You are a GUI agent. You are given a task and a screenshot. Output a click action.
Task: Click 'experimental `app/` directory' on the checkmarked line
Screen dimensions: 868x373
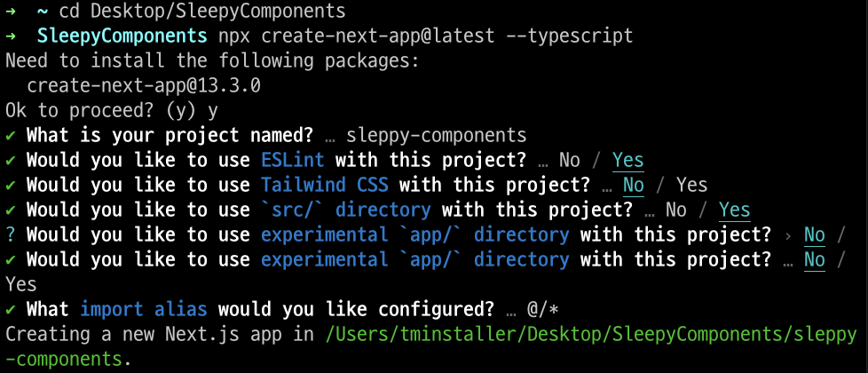point(415,260)
